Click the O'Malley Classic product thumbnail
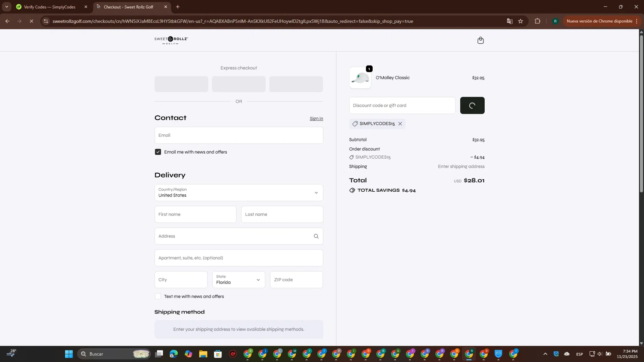The height and width of the screenshot is (362, 644). coord(360,78)
